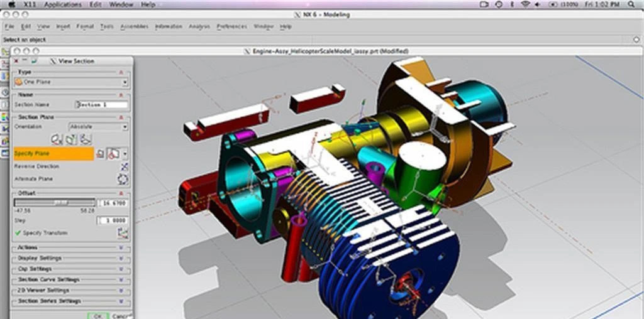Open the X11 Applications menu
Screen dimensions: 644x319
pyautogui.click(x=63, y=4)
